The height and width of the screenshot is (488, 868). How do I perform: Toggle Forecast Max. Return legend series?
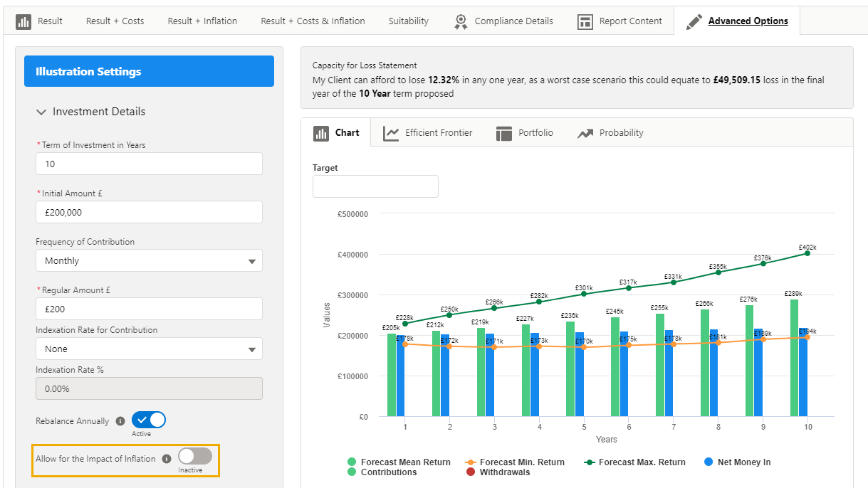click(634, 462)
